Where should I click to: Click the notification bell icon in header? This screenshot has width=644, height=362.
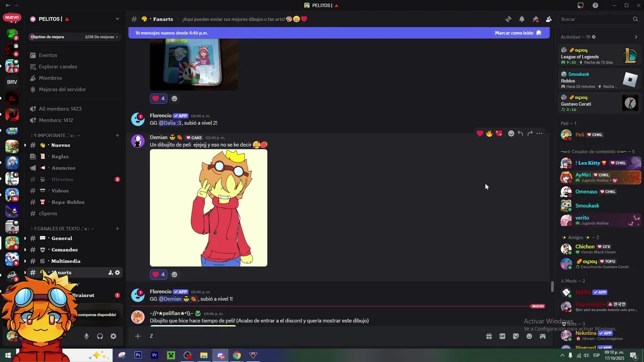click(522, 19)
